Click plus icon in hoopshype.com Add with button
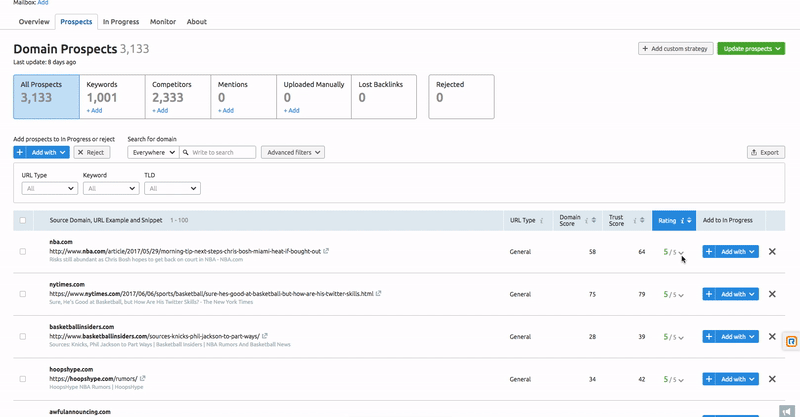Image resolution: width=800 pixels, height=417 pixels. (709, 379)
